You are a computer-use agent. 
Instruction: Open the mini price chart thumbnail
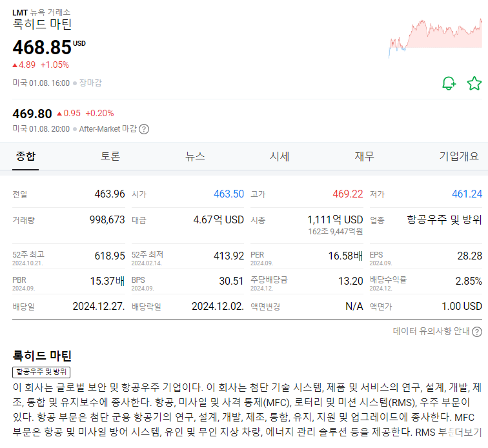click(435, 38)
